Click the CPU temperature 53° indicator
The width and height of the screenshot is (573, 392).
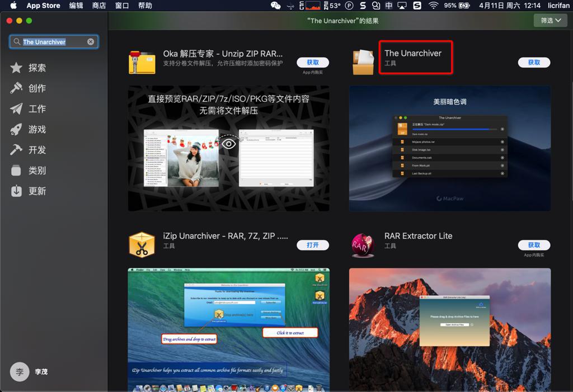[332, 6]
